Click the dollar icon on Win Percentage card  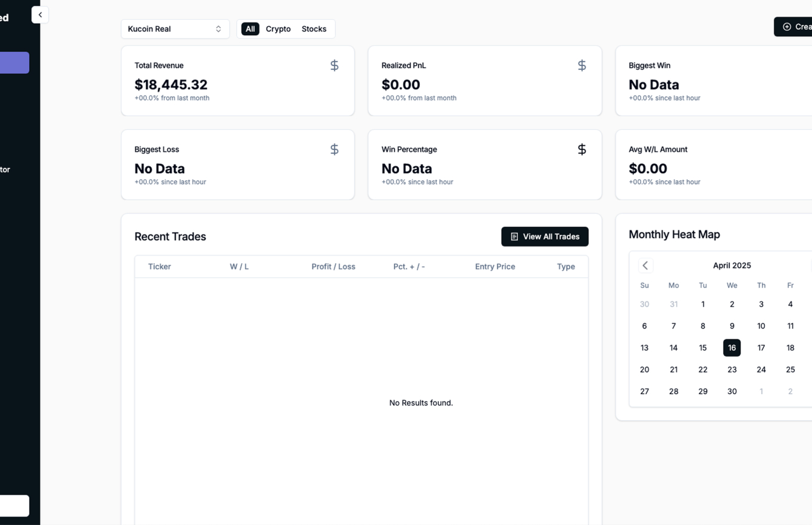(x=582, y=149)
